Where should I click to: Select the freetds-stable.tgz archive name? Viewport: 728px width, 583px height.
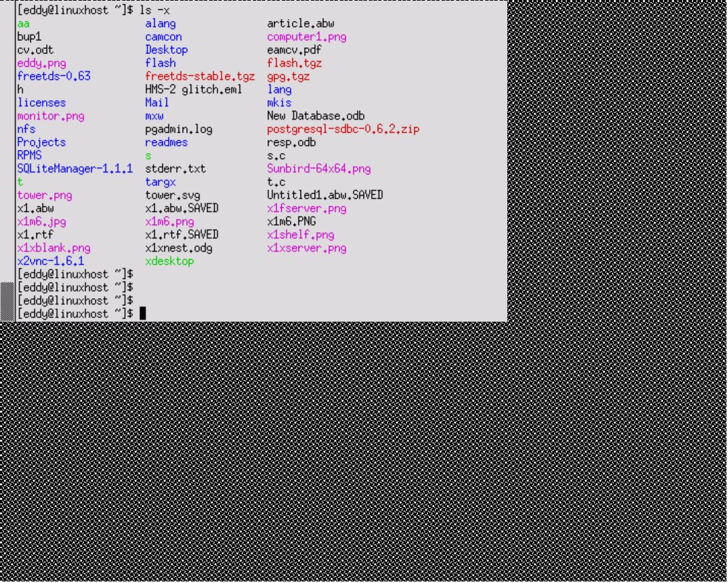coord(200,76)
